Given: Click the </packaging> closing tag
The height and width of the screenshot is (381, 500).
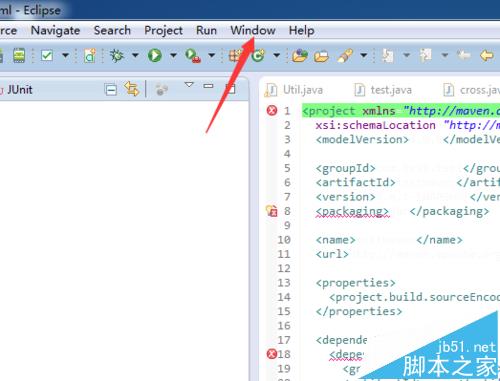Looking at the screenshot, I should [449, 212].
